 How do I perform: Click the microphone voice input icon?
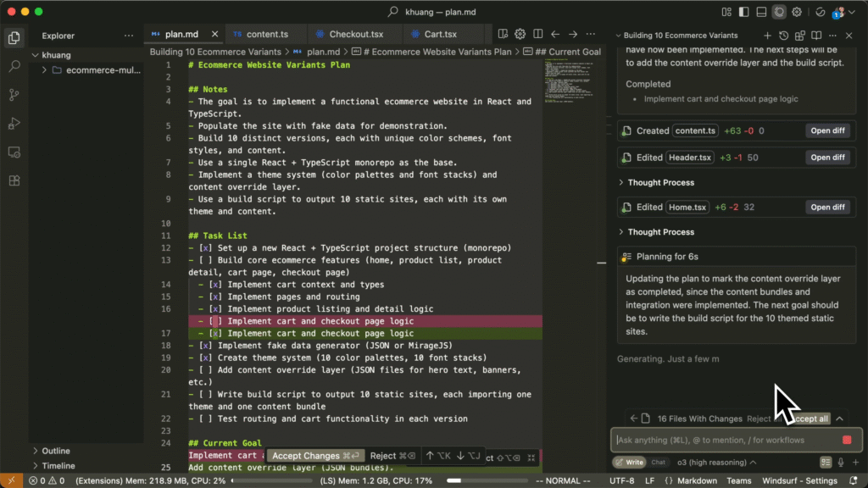click(841, 463)
